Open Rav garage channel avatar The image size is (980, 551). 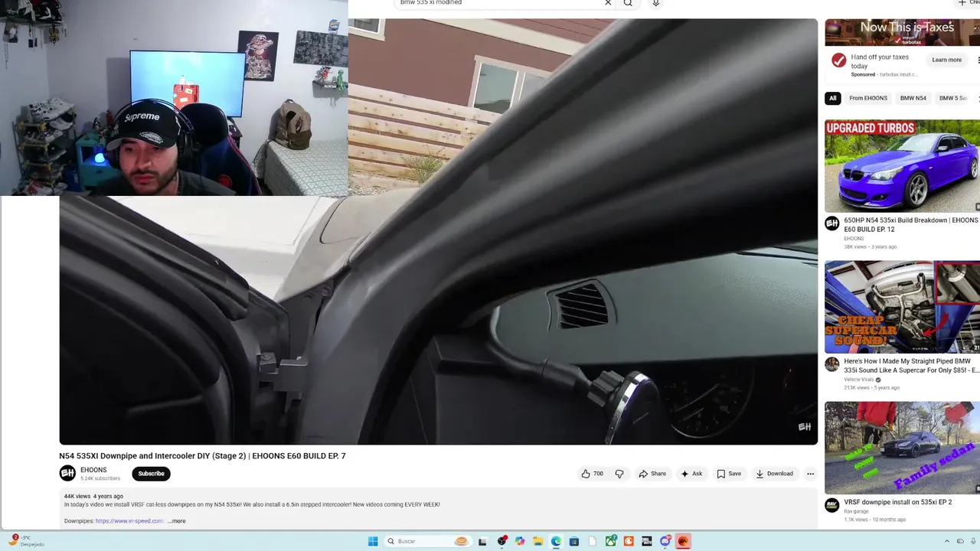pyautogui.click(x=832, y=505)
